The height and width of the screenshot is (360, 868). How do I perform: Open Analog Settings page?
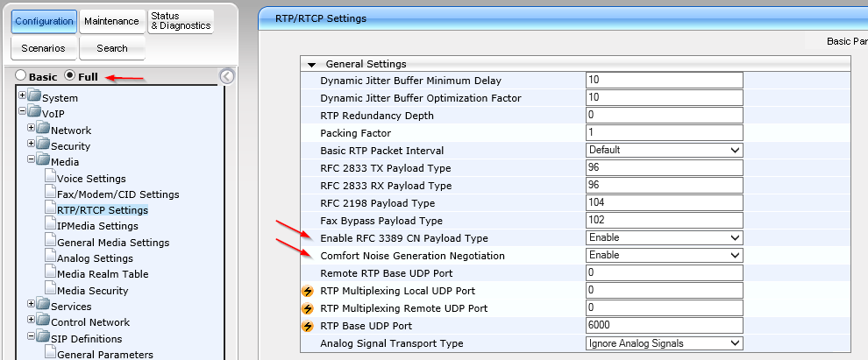[x=95, y=258]
